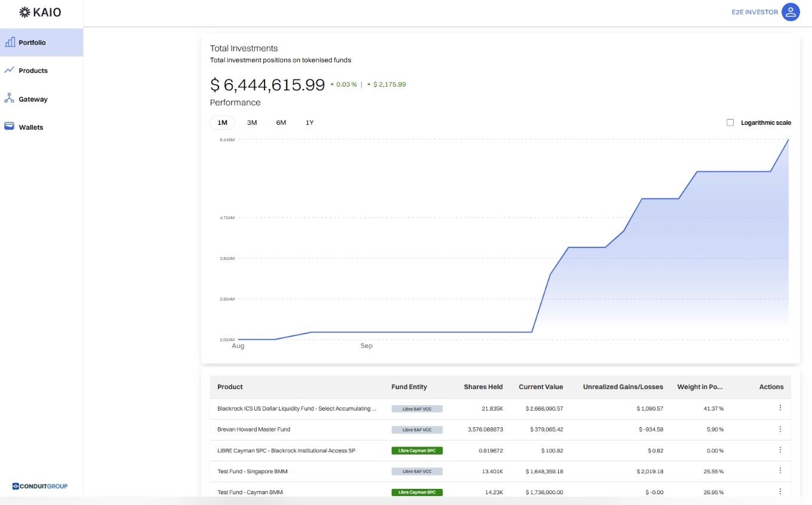The image size is (812, 505).
Task: Select the 1M performance range
Action: (x=222, y=123)
